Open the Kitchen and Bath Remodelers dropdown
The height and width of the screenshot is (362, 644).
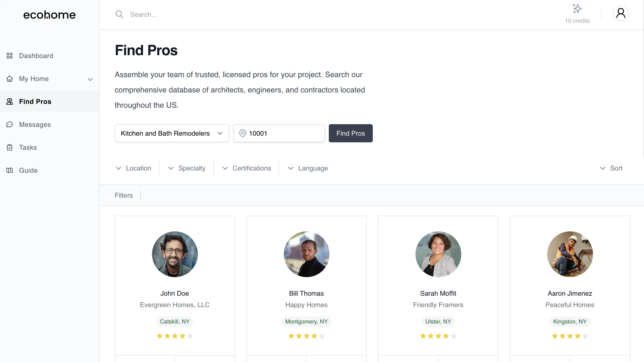[172, 133]
